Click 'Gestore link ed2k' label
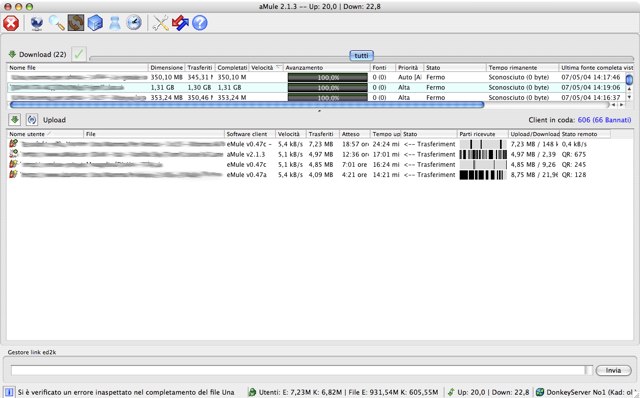640x398 pixels. click(x=32, y=352)
